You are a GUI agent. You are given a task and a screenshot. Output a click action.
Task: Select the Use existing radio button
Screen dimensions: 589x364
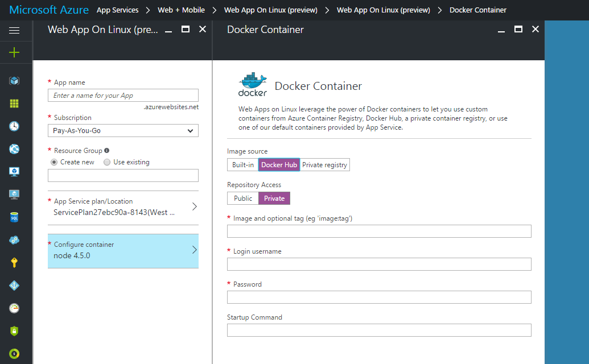[107, 162]
